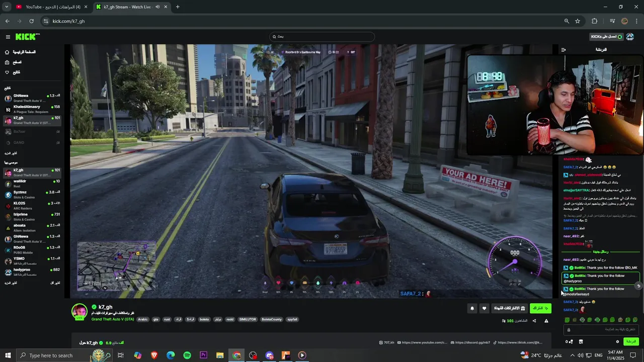Click the address bar URL kick.com/k7_gh
This screenshot has height=362, width=644.
[68, 21]
